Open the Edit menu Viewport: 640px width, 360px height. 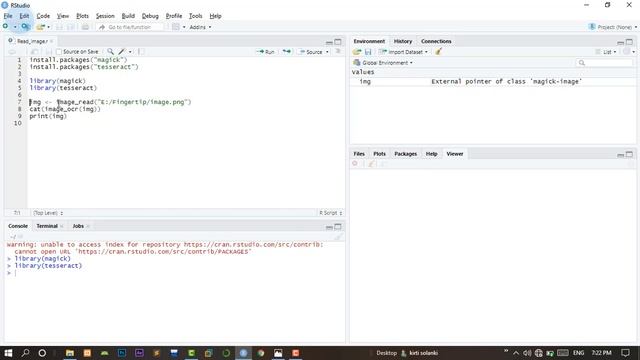(24, 16)
